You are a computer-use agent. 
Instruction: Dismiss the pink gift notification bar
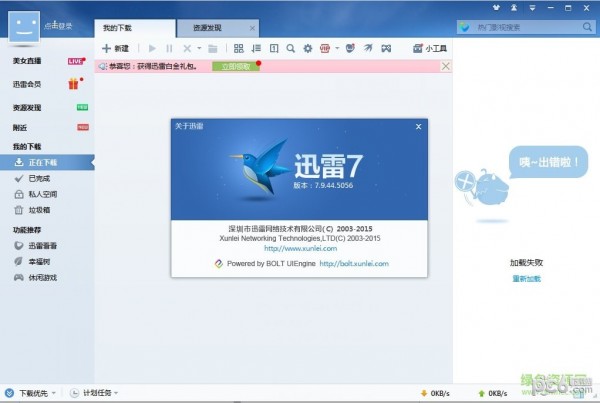pos(445,66)
